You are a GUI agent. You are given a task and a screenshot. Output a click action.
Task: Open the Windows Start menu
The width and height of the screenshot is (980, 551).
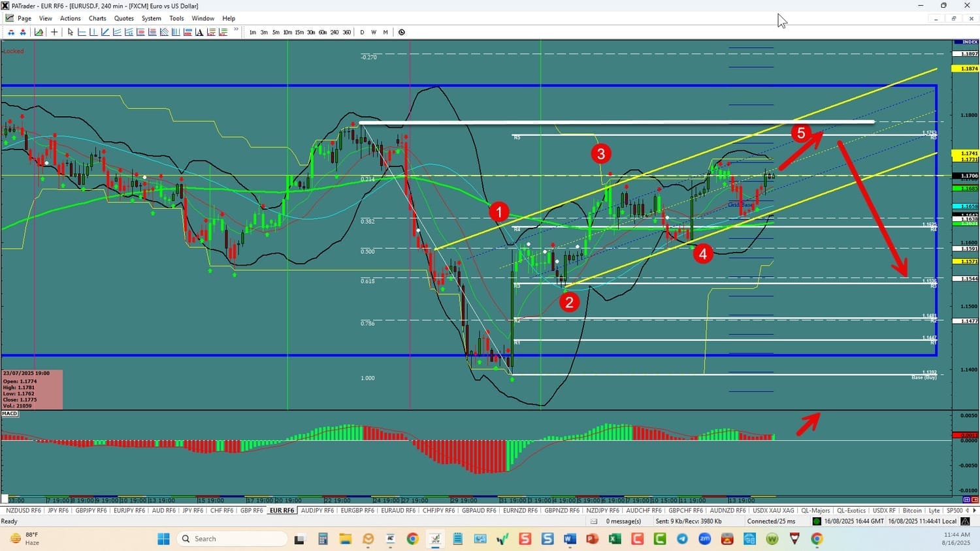click(x=163, y=539)
